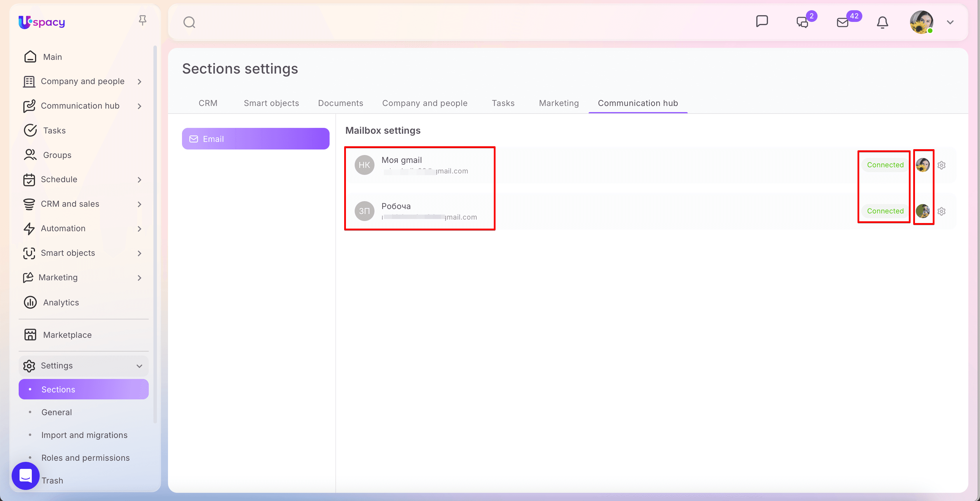
Task: Open the Marketplace sidebar item
Action: click(x=67, y=335)
